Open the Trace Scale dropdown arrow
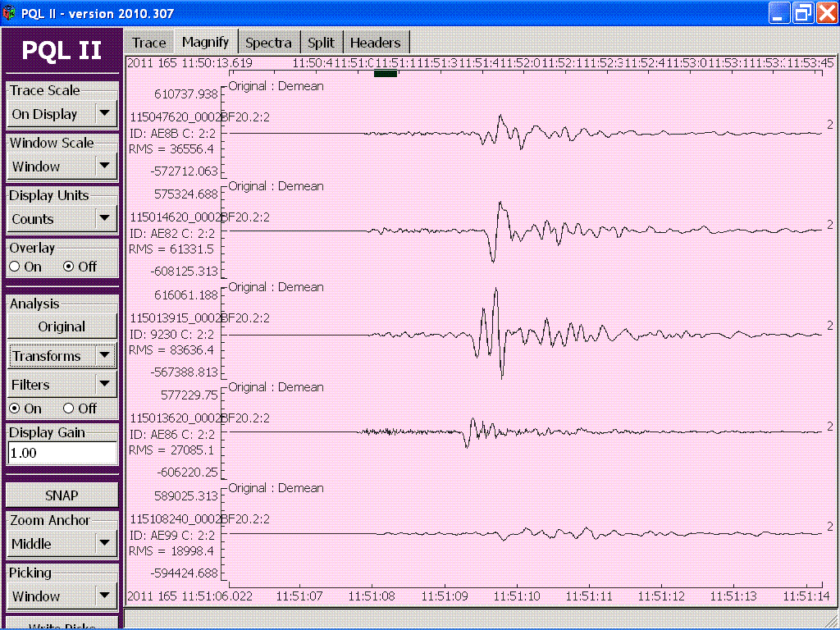 coord(105,113)
